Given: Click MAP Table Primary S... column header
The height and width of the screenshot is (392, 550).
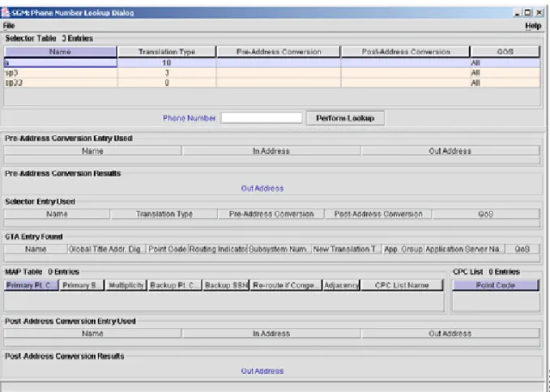Looking at the screenshot, I should pos(82,285).
